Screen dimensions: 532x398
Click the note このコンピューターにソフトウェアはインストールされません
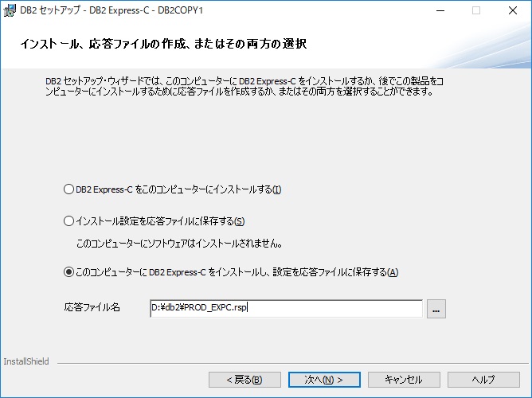pos(179,244)
